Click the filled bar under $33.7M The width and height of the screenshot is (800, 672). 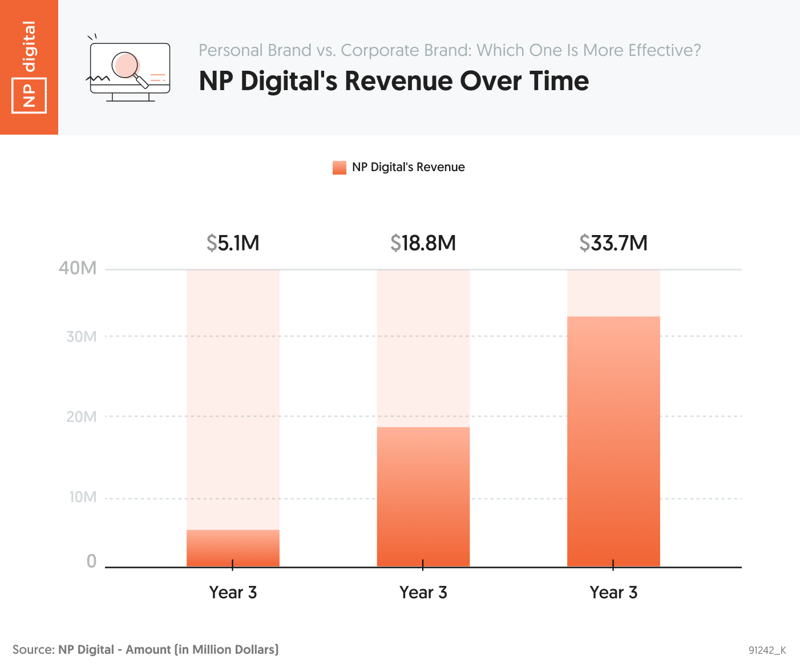coord(613,442)
